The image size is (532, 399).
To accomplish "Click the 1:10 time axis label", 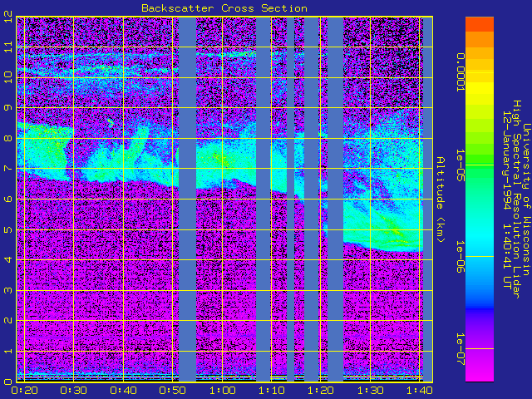I will pos(272,391).
